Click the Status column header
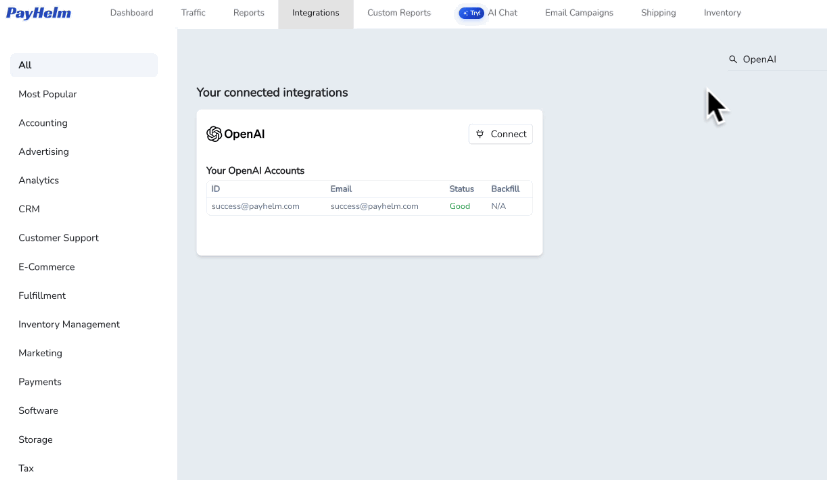This screenshot has height=480, width=827. tap(461, 189)
